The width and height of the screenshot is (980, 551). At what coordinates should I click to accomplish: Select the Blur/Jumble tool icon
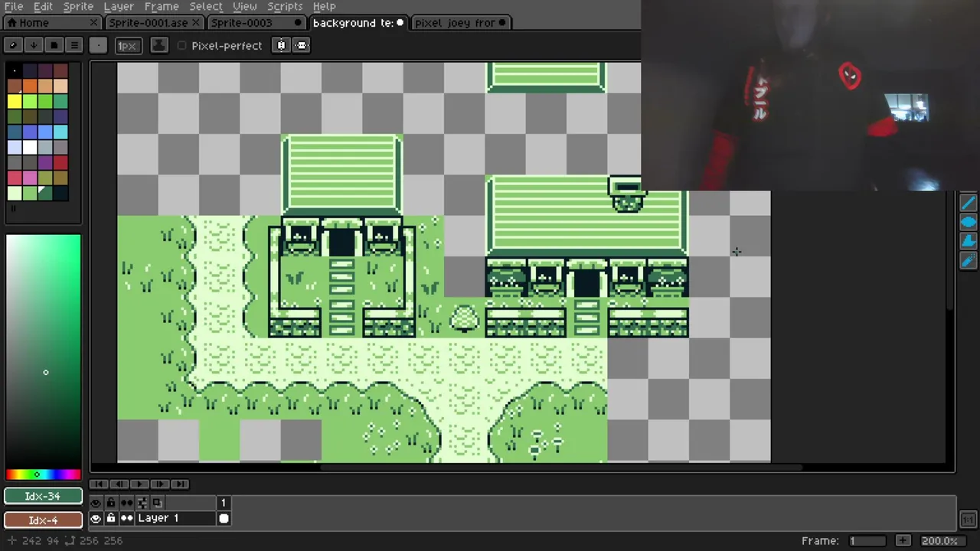click(x=969, y=261)
